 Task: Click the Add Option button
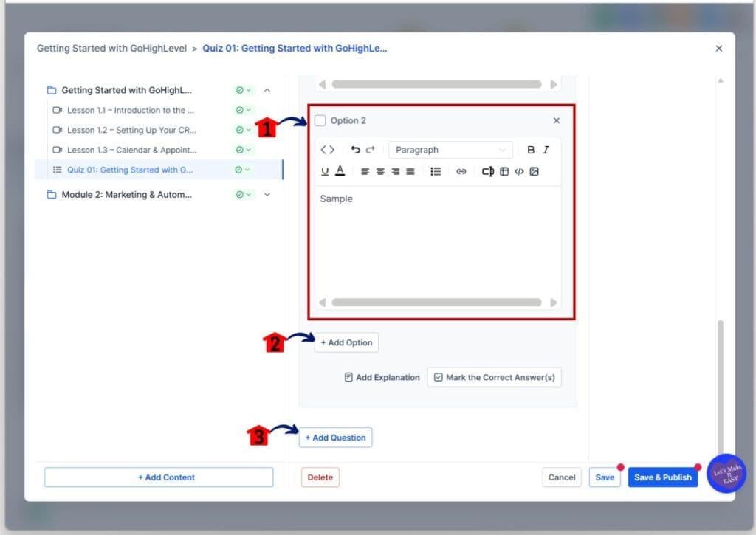pos(347,342)
